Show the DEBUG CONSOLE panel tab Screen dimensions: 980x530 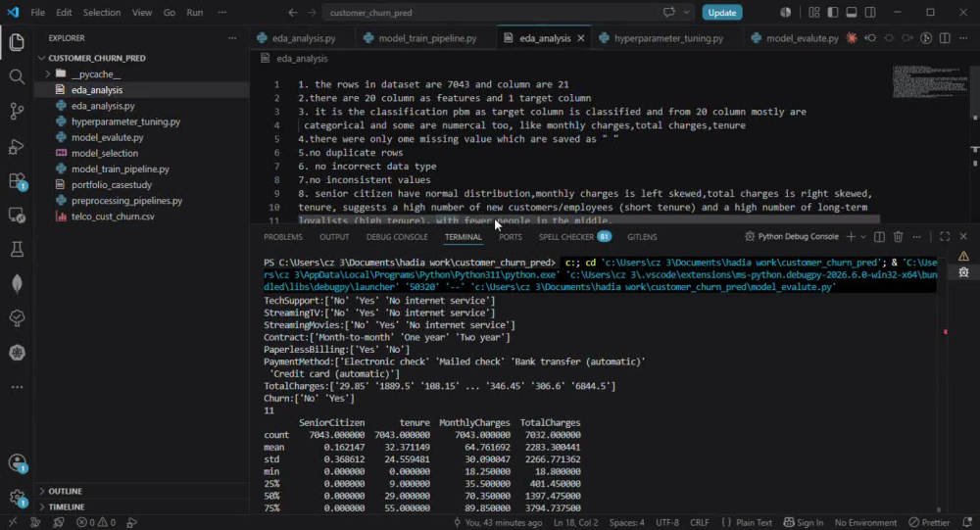click(x=397, y=237)
